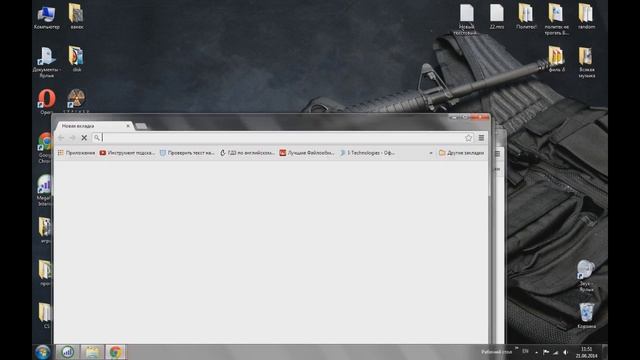Click the Show desktop strip at taskbar end

[x=605, y=352]
